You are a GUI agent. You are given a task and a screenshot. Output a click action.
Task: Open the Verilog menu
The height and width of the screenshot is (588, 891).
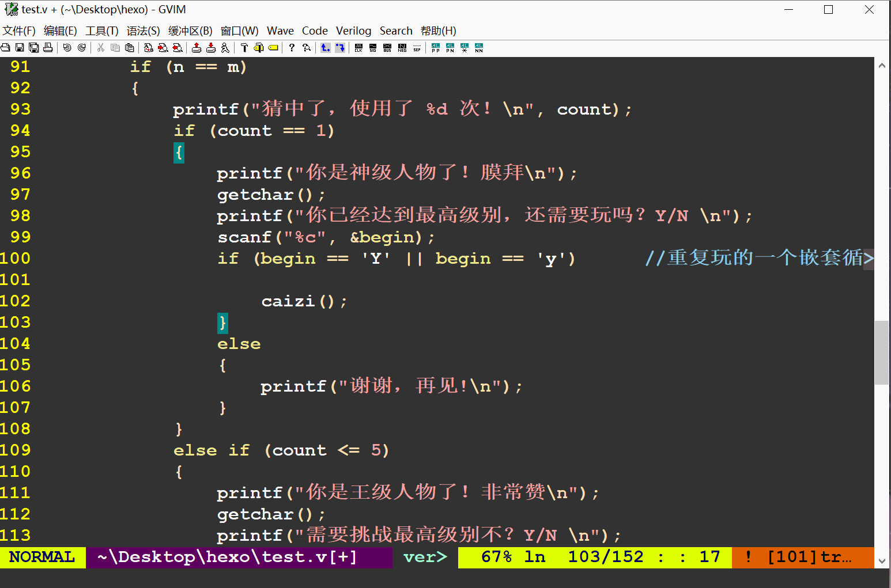pos(353,31)
